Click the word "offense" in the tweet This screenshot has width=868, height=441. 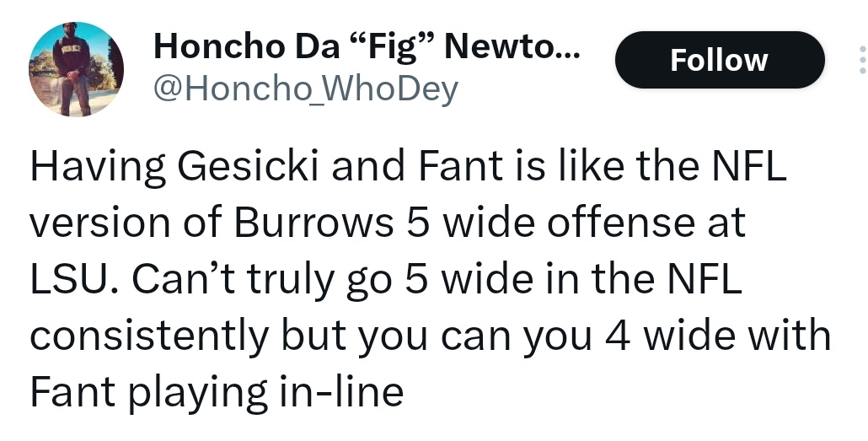608,223
